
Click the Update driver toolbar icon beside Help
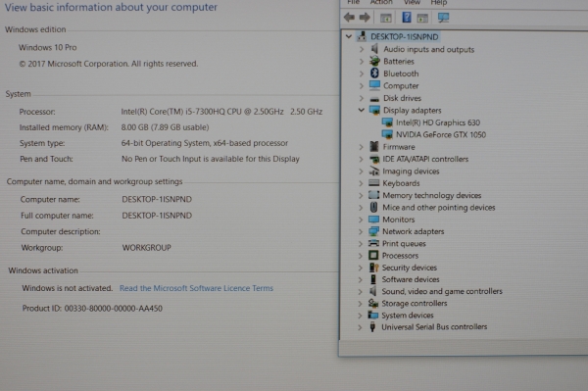coord(422,18)
